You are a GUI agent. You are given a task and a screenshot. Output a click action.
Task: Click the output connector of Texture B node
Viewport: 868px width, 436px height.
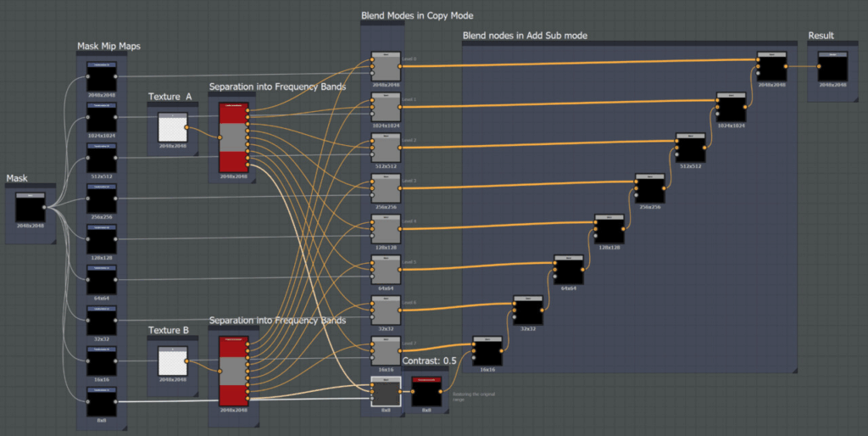click(186, 361)
